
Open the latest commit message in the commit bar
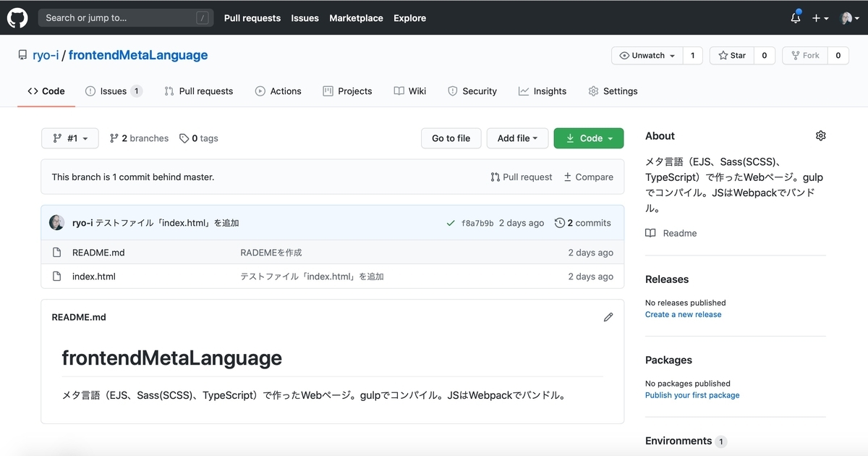pyautogui.click(x=167, y=223)
